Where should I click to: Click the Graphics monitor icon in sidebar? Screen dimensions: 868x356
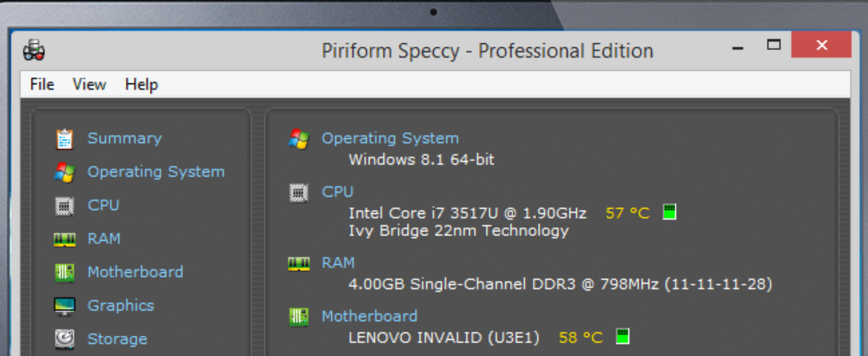(64, 306)
